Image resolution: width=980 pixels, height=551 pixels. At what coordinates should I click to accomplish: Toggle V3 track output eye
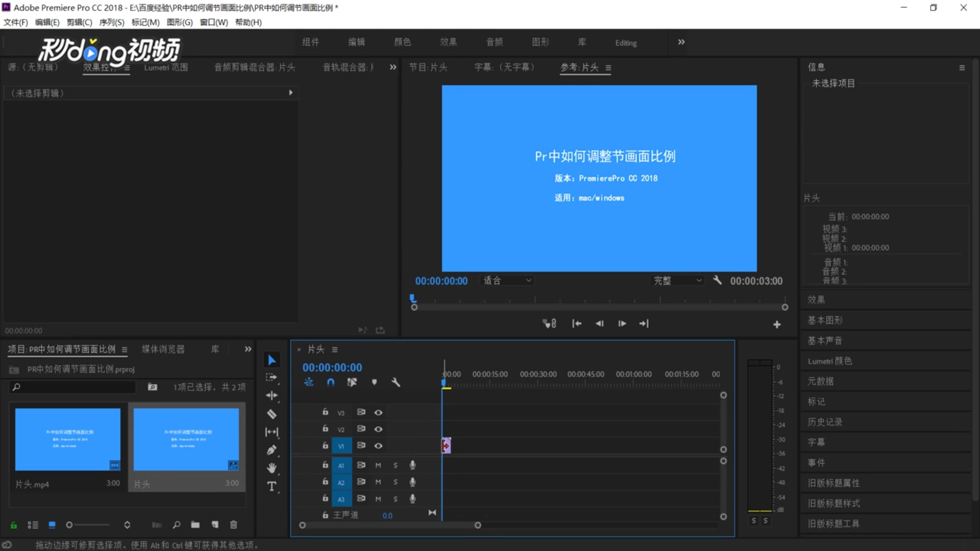tap(378, 412)
